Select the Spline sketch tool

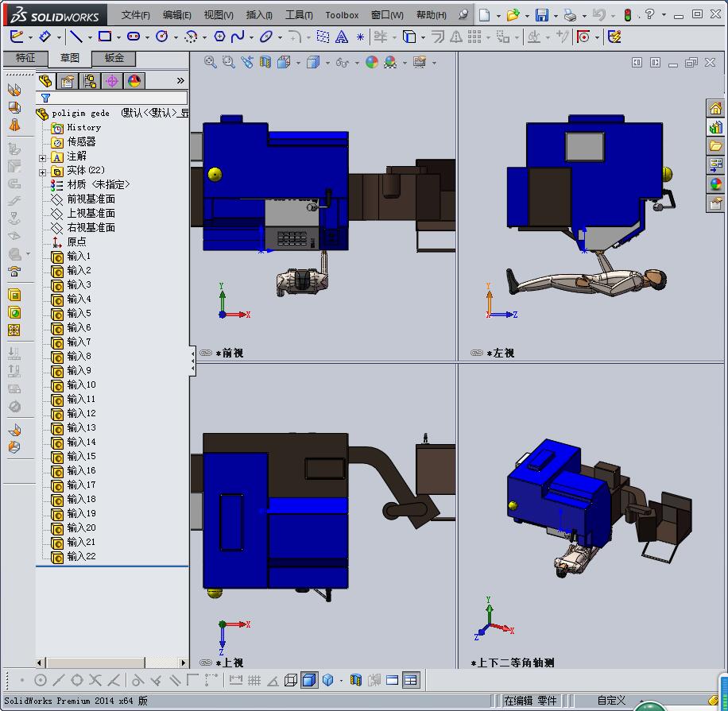[x=238, y=37]
